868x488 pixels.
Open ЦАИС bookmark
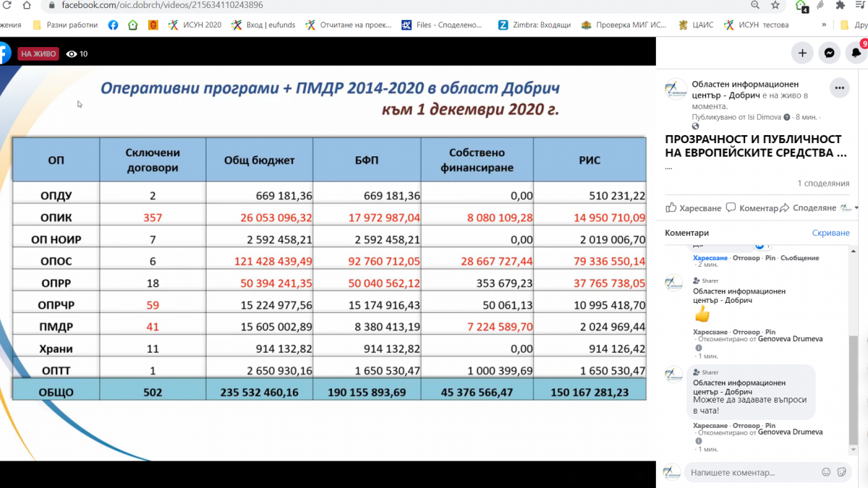click(x=696, y=25)
